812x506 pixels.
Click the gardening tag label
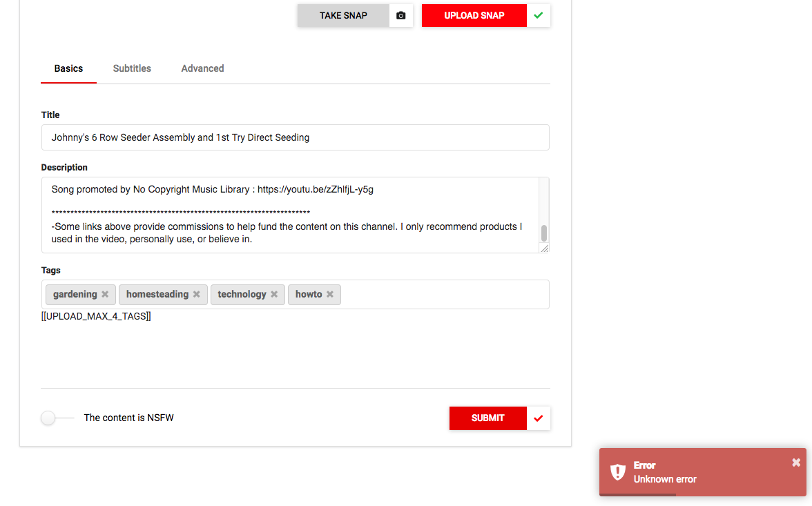tap(75, 294)
